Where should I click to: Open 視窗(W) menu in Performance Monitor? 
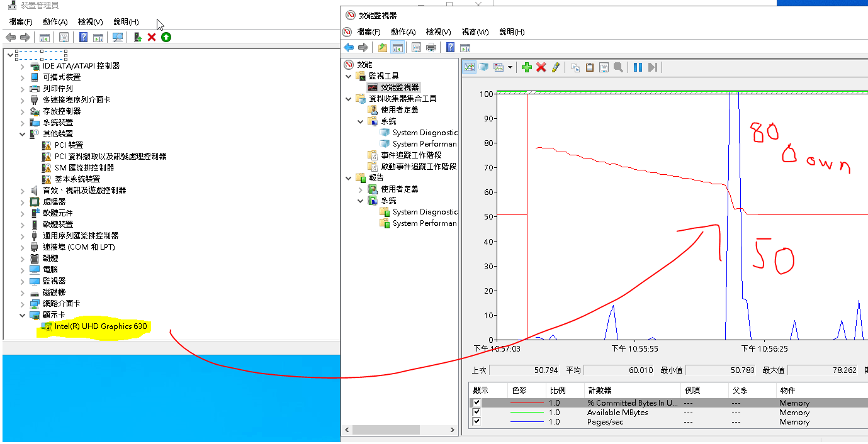(475, 32)
